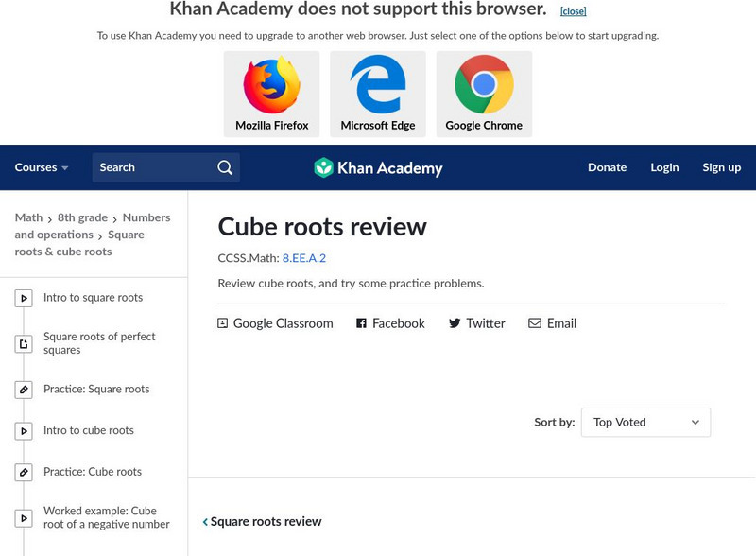756x556 pixels.
Task: Go back to Square roots review
Action: coord(262,522)
